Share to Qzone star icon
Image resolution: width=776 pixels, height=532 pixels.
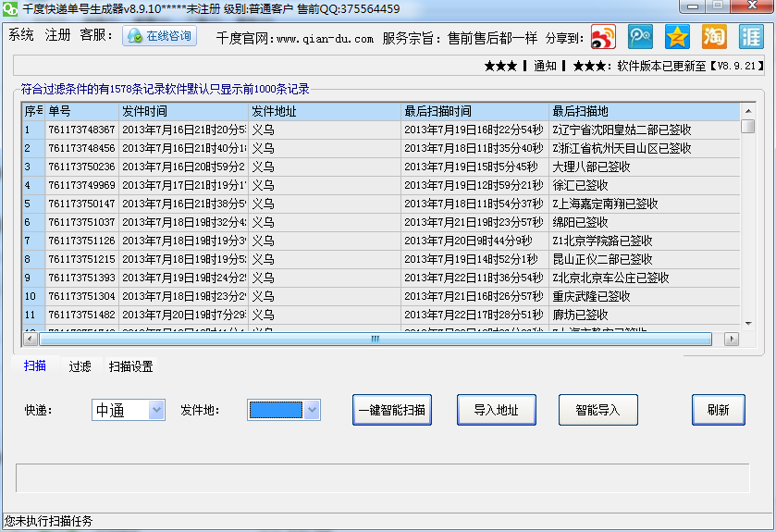tap(678, 37)
